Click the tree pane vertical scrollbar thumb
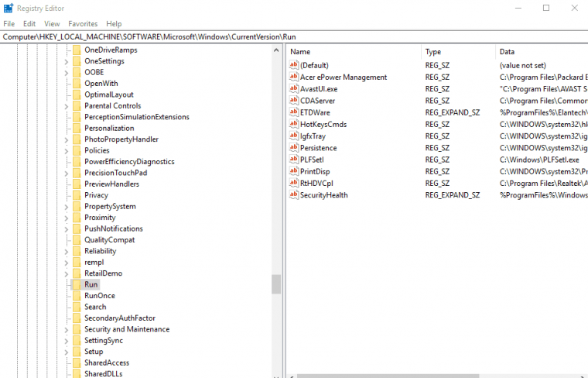 (276, 284)
